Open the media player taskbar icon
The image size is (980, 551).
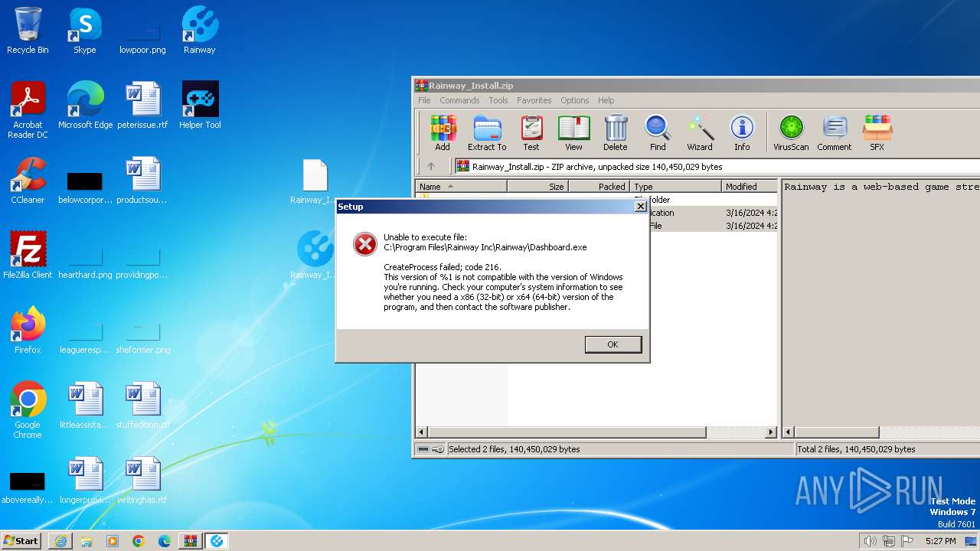113,541
